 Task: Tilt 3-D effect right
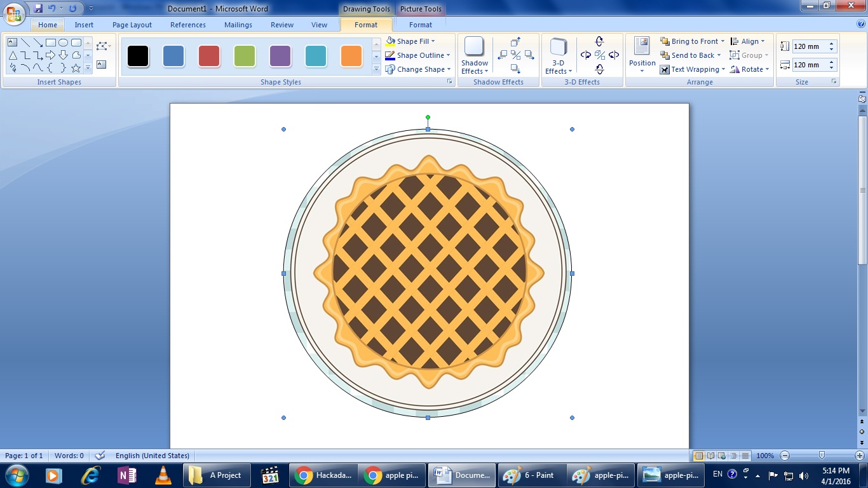point(613,55)
